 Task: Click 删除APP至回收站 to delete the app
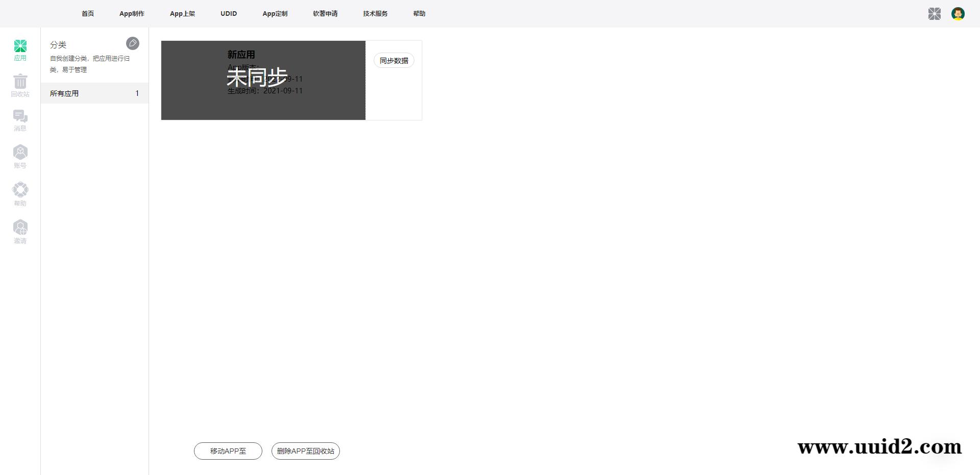coord(305,451)
